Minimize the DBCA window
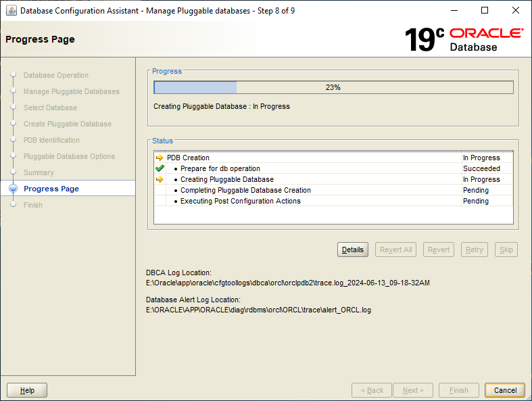 pos(454,11)
